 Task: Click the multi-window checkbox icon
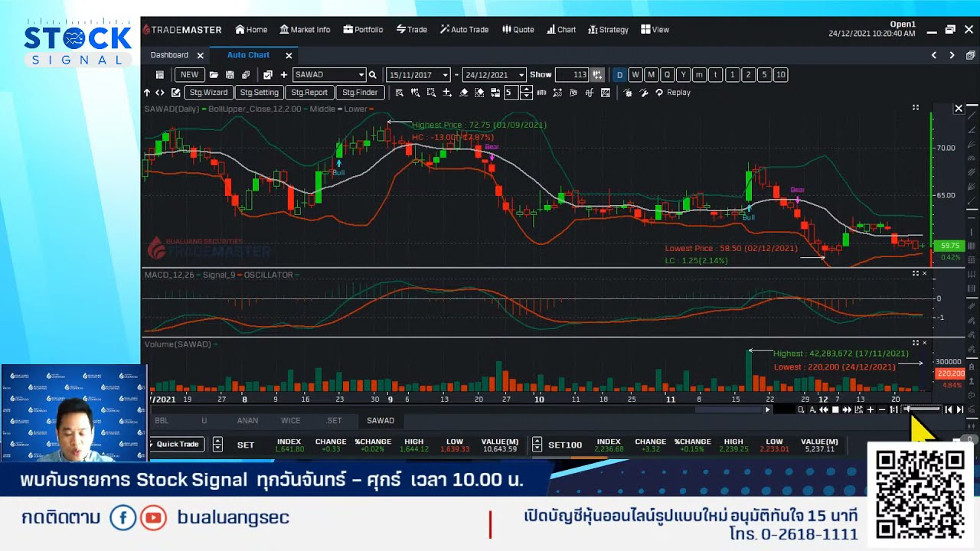(x=267, y=75)
